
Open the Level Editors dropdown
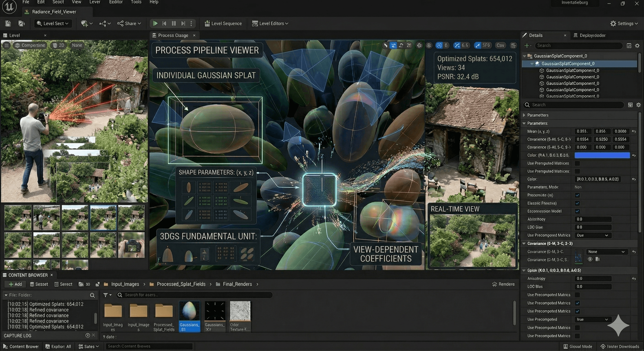pos(271,24)
